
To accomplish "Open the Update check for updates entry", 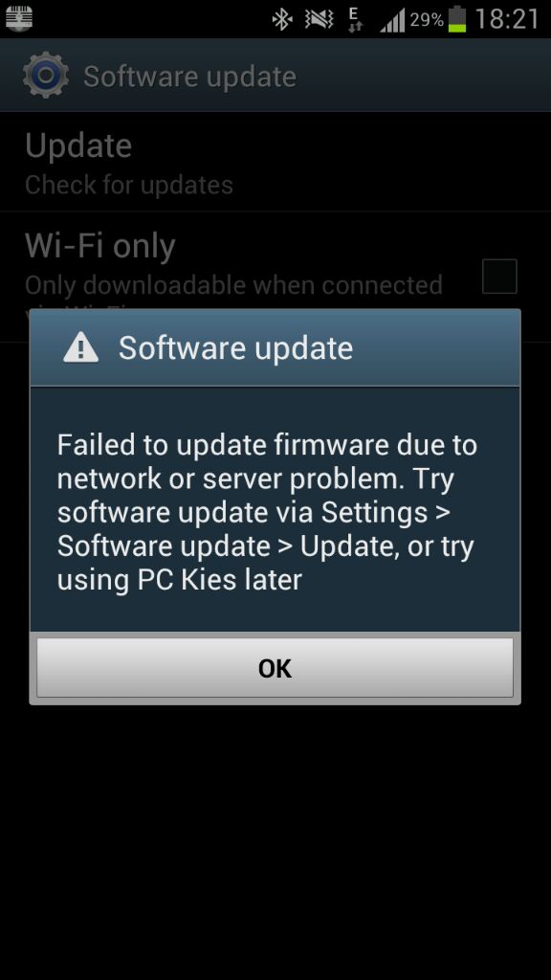I will pos(275,163).
